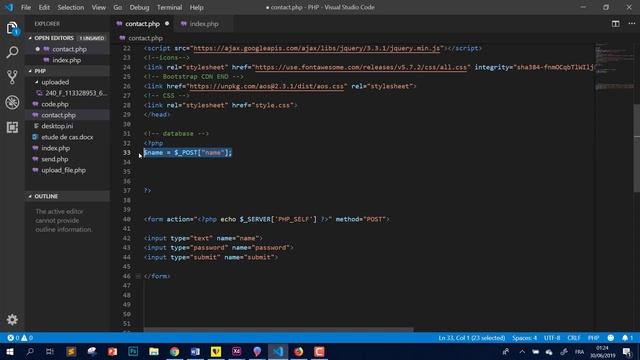Viewport: 640px width, 360px height.
Task: Open Sublime Text from the taskbar
Action: coord(71,351)
